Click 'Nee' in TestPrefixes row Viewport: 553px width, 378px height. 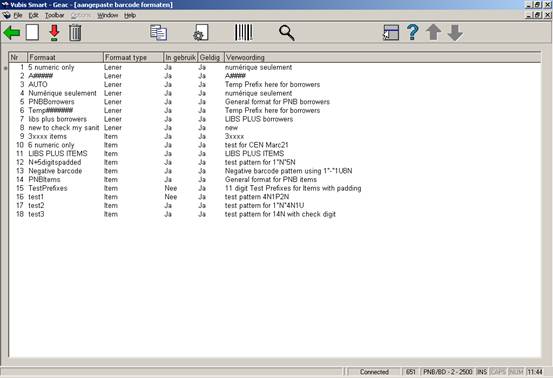(x=171, y=188)
